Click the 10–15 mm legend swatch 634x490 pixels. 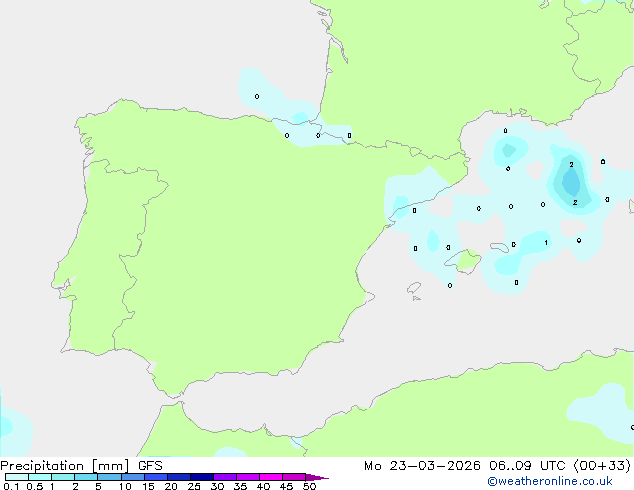tap(133, 477)
